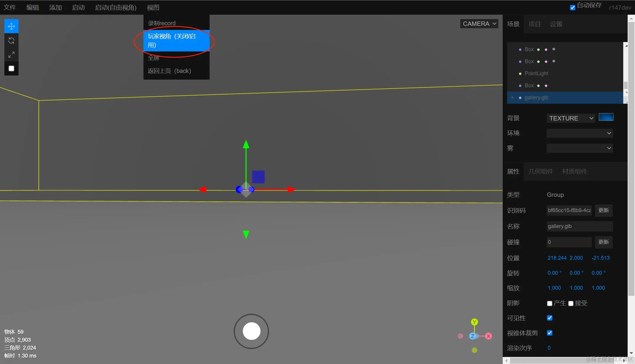The width and height of the screenshot is (635, 364).
Task: Click the blue plane handle of transform gizmo
Action: coord(258,177)
